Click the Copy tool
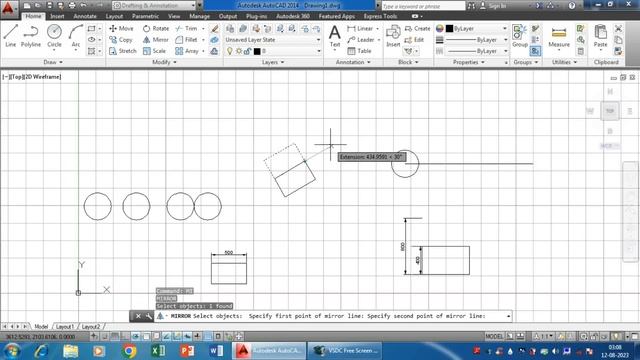This screenshot has height=360, width=640. point(120,40)
